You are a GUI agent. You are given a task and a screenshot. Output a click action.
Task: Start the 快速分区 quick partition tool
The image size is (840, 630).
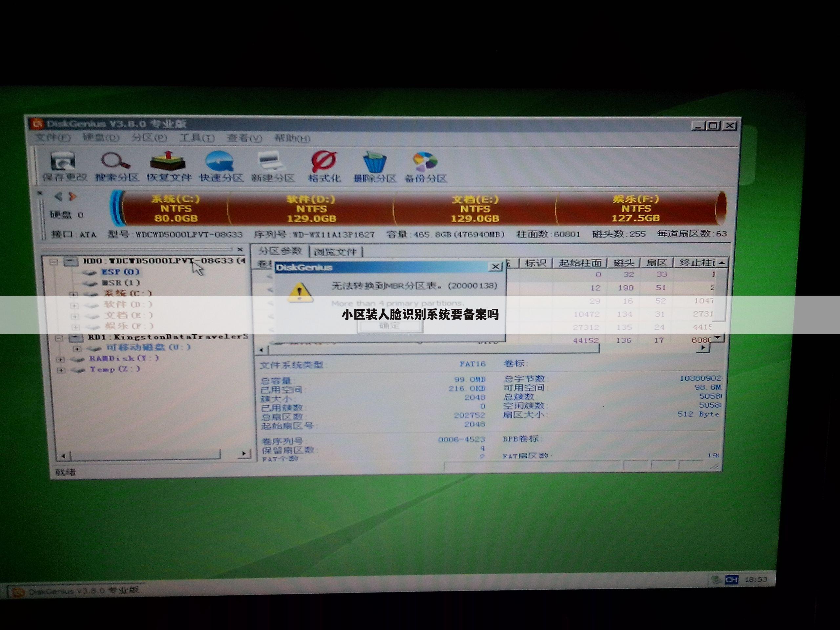click(221, 166)
